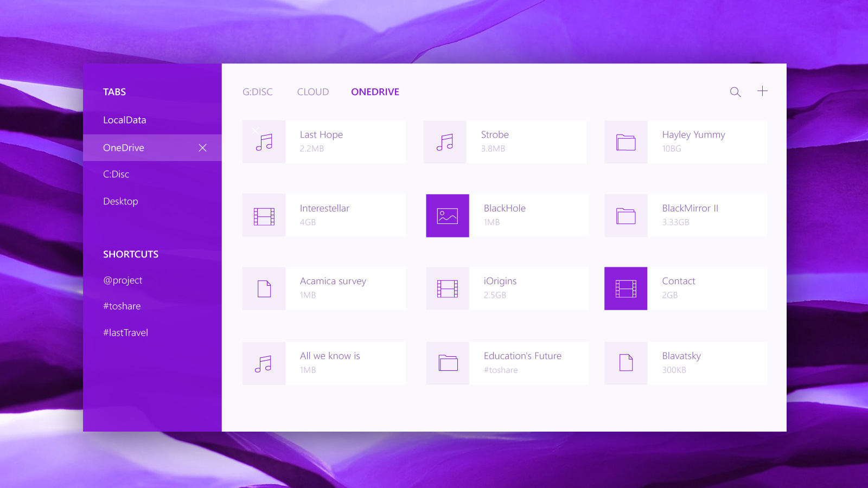The height and width of the screenshot is (488, 868).
Task: Open the BlackMirror II folder icon
Action: (x=626, y=216)
